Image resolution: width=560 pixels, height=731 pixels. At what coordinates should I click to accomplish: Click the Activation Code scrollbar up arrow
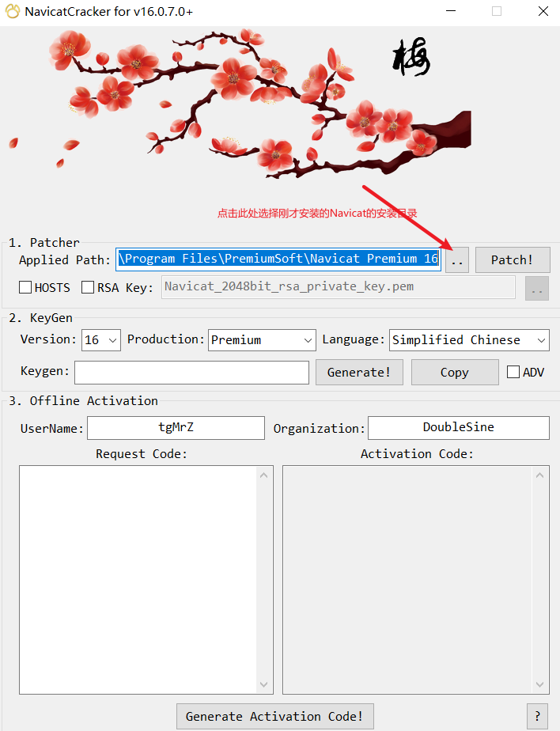(541, 475)
